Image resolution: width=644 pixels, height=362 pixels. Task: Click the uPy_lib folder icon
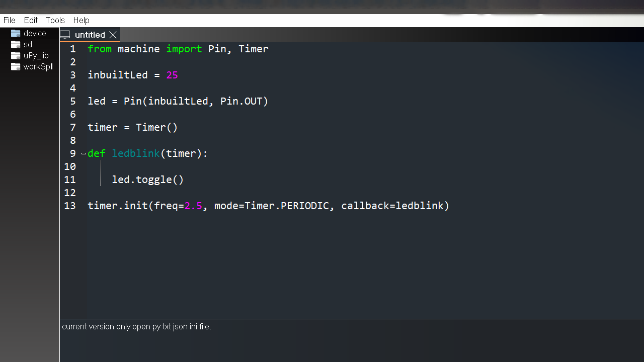coord(16,56)
